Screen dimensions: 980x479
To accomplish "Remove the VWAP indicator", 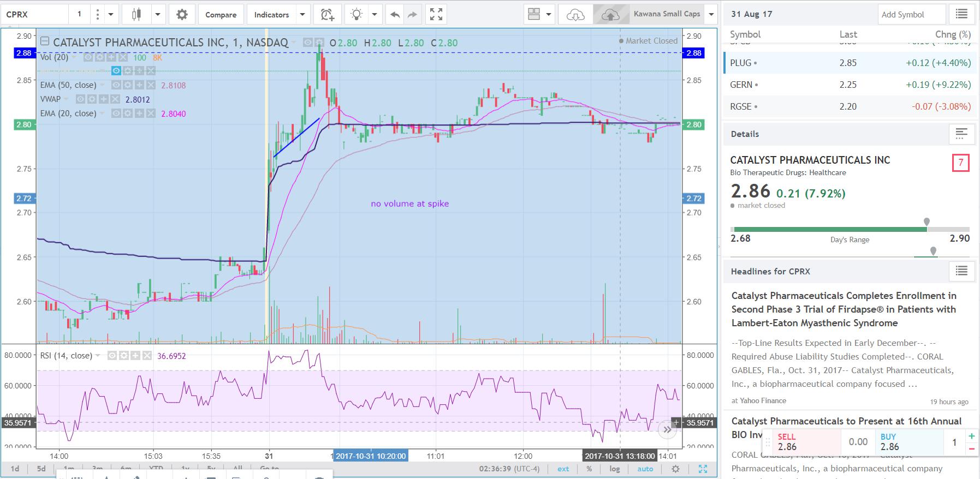I will [x=115, y=99].
